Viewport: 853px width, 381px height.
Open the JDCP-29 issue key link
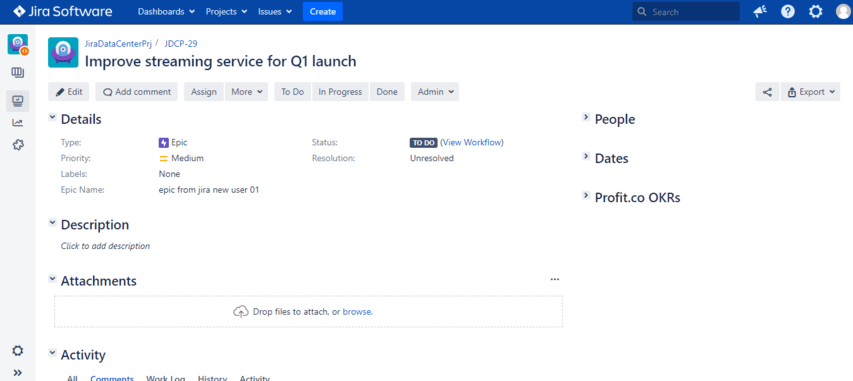181,44
